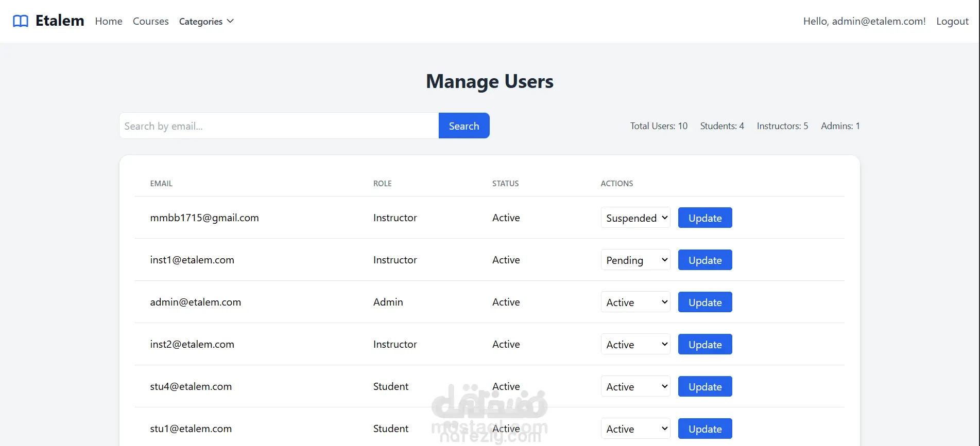The image size is (980, 446).
Task: Open status dropdown for inst1@etalem.com
Action: pyautogui.click(x=635, y=260)
